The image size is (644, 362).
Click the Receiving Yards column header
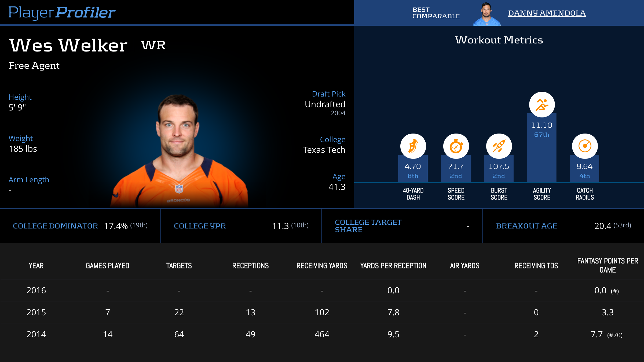pyautogui.click(x=322, y=266)
